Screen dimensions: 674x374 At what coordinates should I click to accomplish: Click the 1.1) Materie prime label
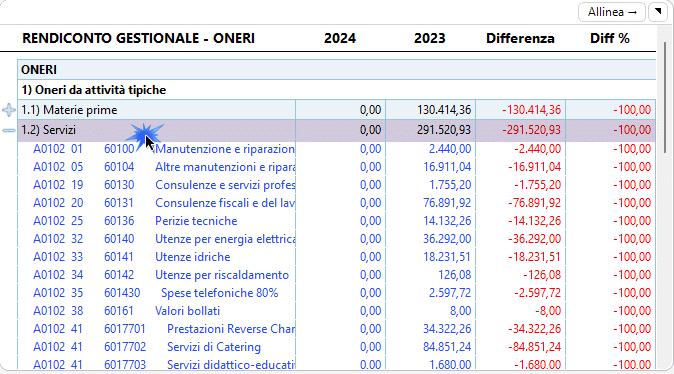(x=69, y=110)
